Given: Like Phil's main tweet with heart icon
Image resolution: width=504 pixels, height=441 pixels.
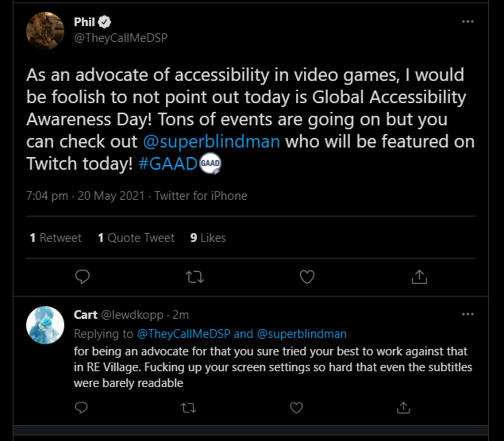Looking at the screenshot, I should coord(307,277).
